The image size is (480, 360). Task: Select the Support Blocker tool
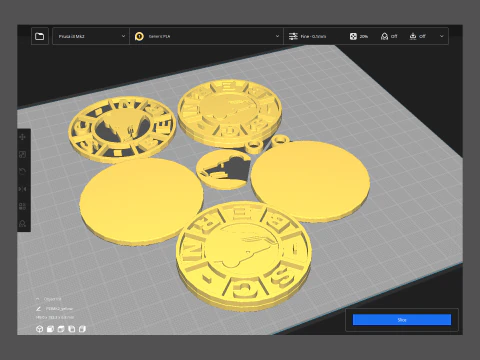(x=23, y=223)
